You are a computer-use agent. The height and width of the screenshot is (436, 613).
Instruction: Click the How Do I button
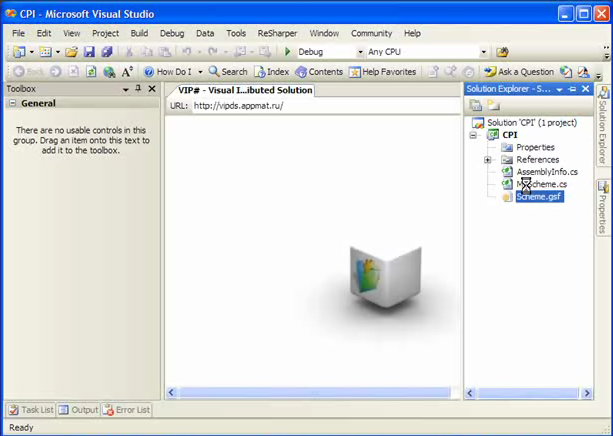click(168, 72)
